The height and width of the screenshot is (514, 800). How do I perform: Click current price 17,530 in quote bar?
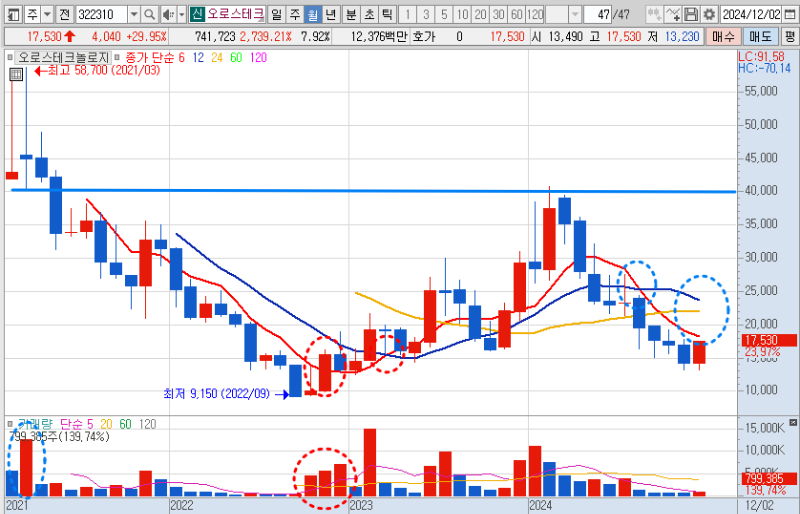[x=507, y=37]
